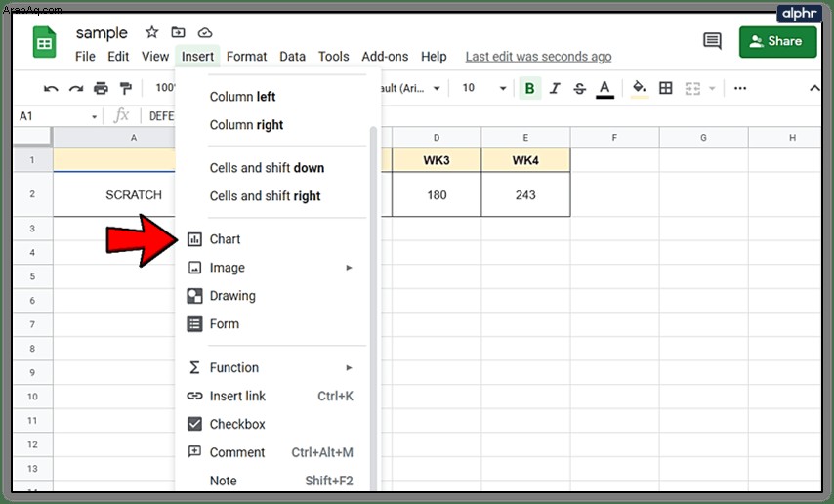Image resolution: width=834 pixels, height=504 pixels.
Task: Star the sample document
Action: (x=151, y=32)
